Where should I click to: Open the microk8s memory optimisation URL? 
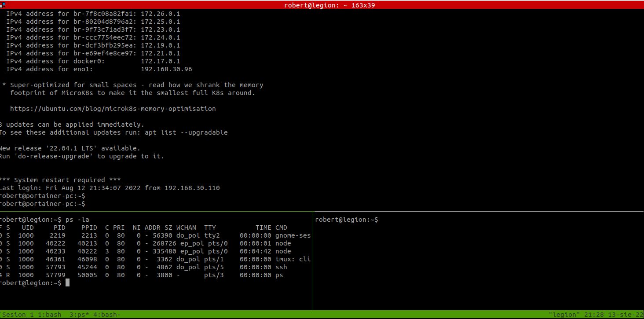113,109
